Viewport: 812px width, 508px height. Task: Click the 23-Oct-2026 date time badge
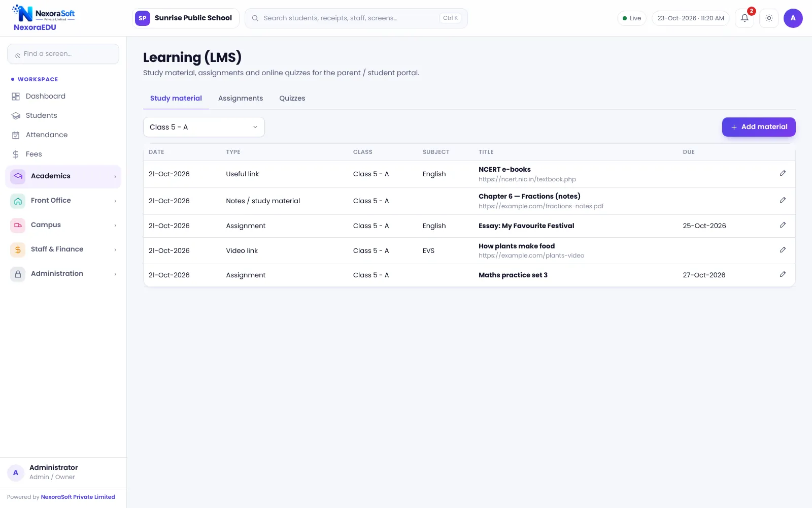click(x=691, y=18)
